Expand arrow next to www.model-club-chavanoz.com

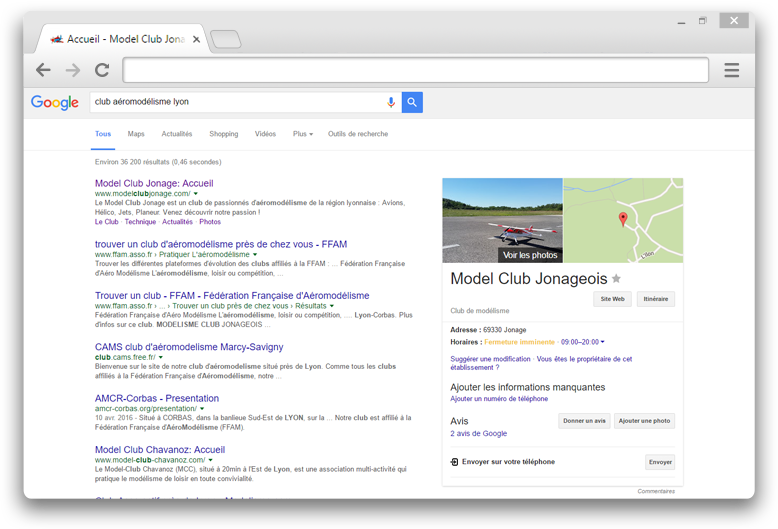coord(210,460)
